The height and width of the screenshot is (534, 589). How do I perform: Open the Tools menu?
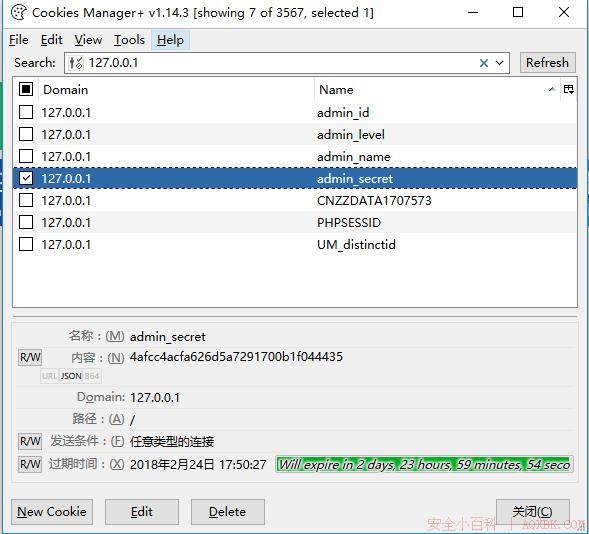129,40
